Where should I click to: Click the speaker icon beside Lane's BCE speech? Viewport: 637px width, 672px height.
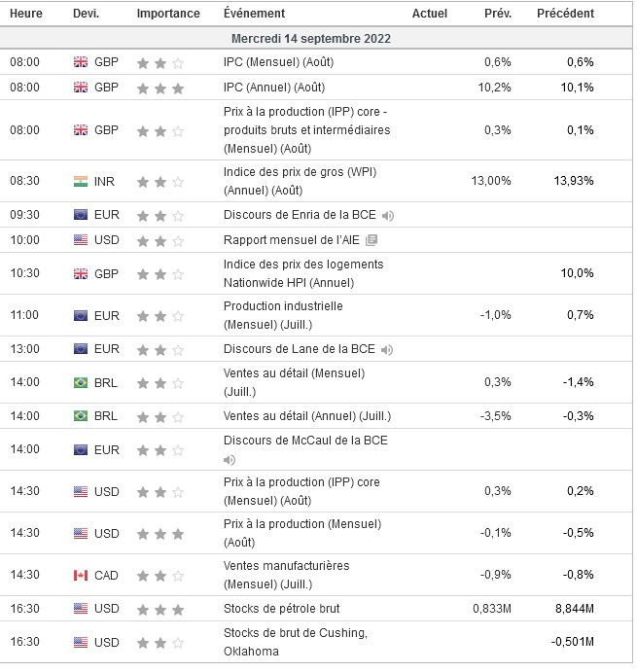387,349
